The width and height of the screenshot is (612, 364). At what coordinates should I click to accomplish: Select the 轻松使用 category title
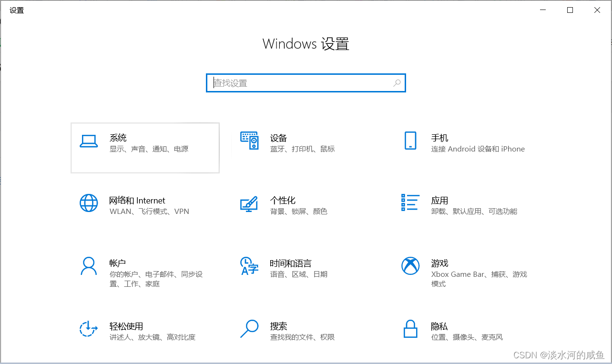(126, 326)
